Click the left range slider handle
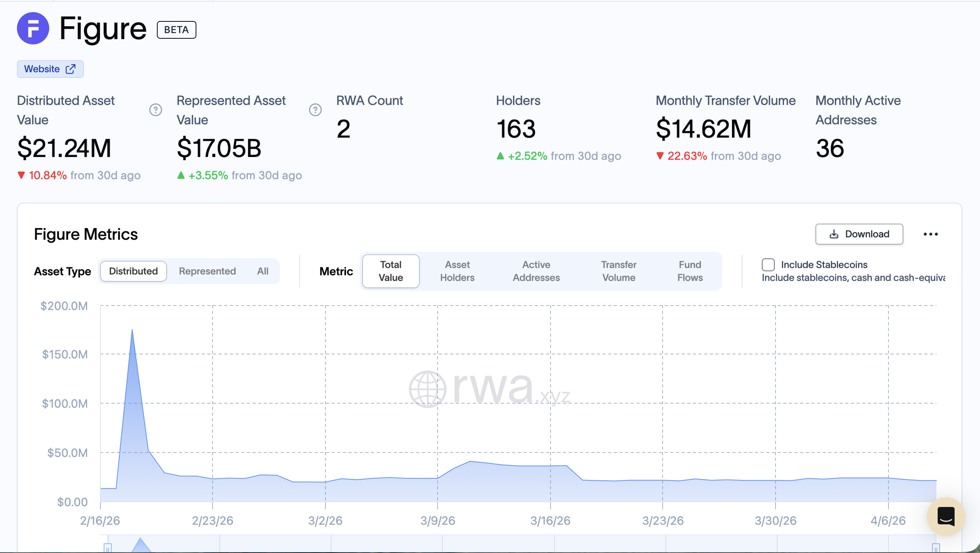 pos(108,548)
